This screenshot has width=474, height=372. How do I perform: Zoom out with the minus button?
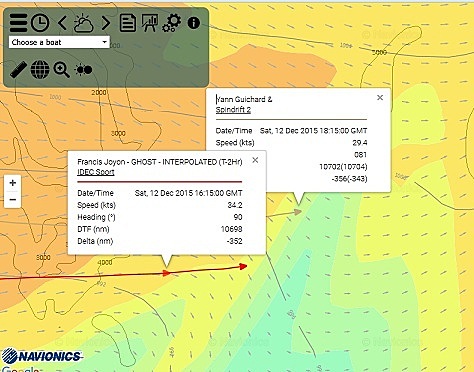[x=13, y=199]
